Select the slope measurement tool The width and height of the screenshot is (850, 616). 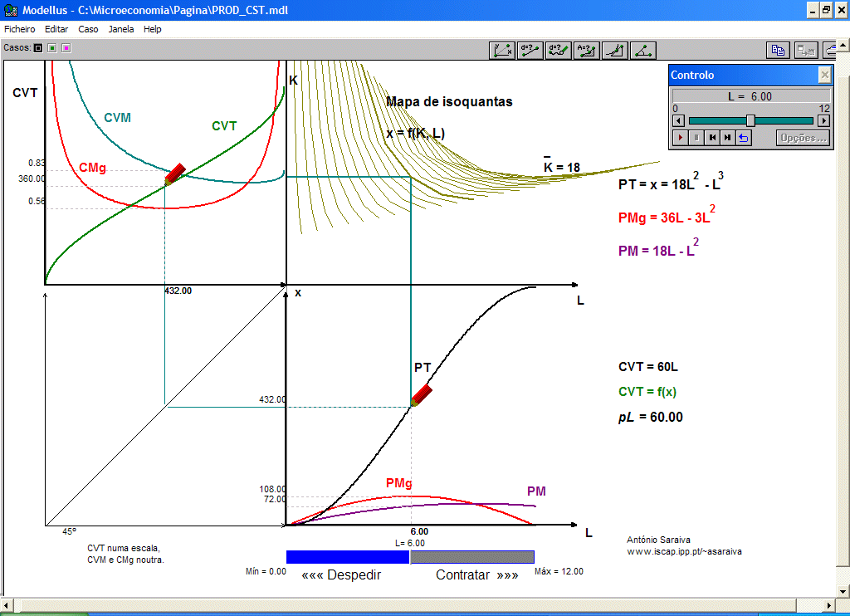click(615, 50)
